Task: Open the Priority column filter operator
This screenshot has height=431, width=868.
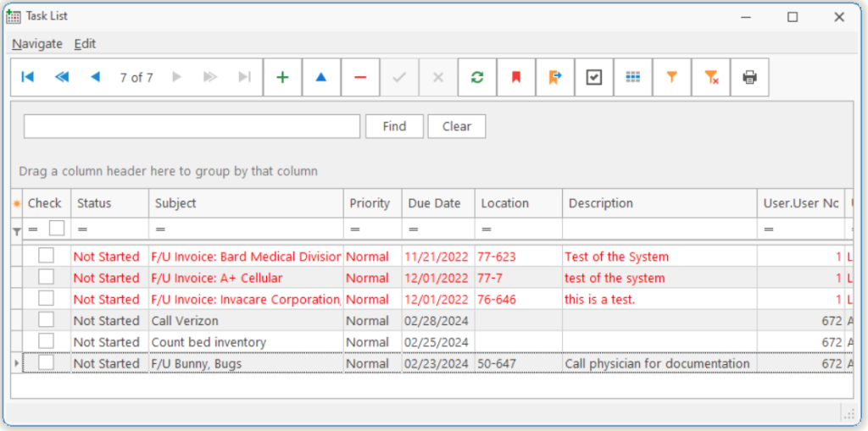Action: click(355, 229)
